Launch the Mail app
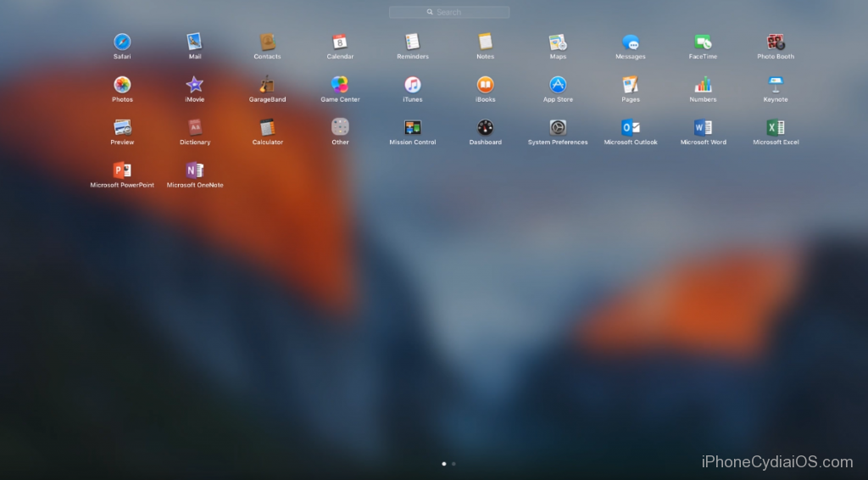868x480 pixels. click(x=195, y=42)
